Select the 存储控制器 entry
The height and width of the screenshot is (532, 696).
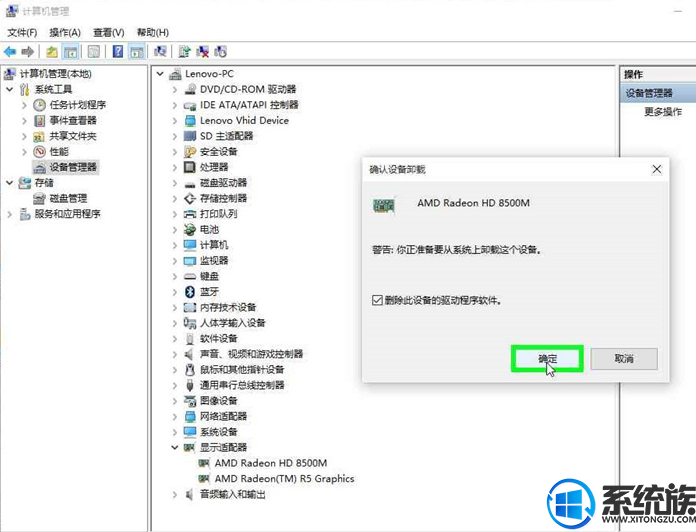pos(223,198)
